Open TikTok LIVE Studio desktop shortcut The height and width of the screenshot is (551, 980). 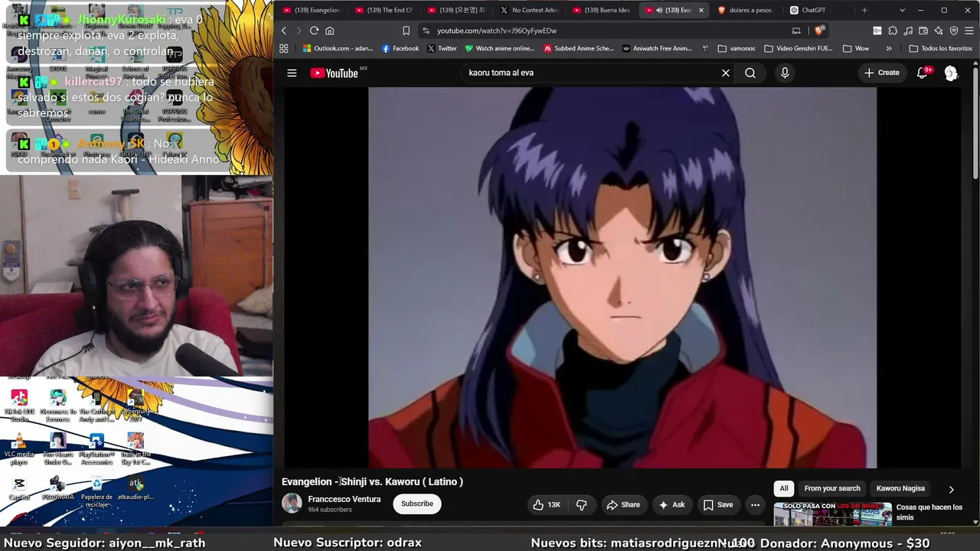pos(19,406)
